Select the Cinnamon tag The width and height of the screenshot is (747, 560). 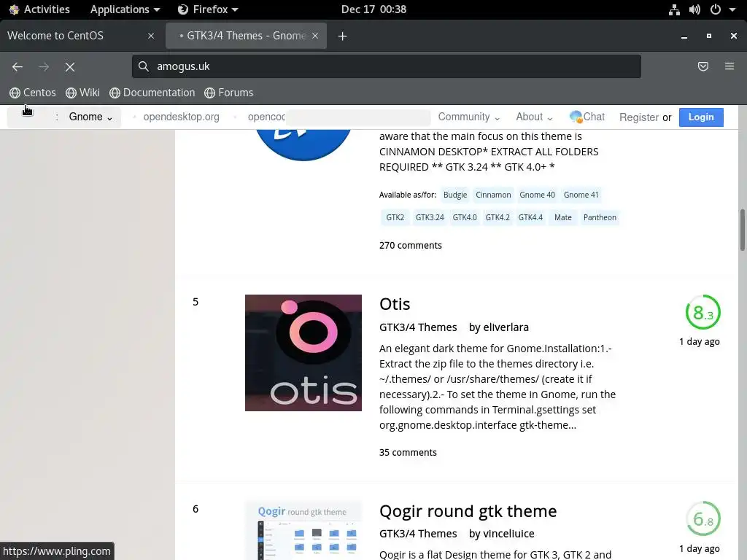coord(493,195)
